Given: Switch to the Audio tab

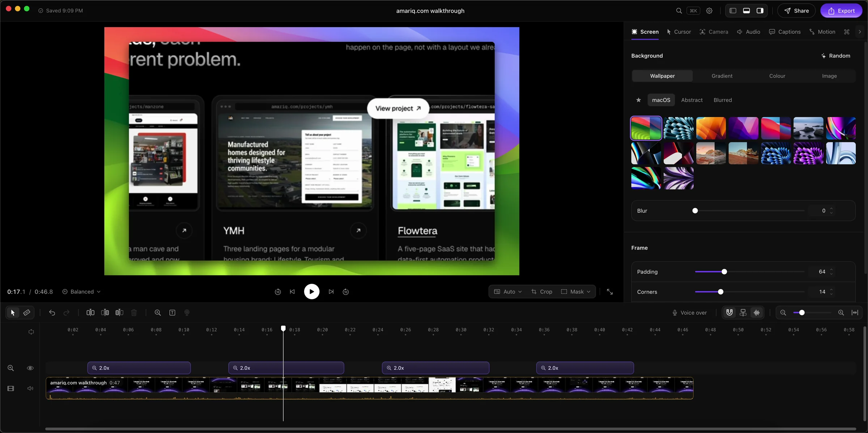Looking at the screenshot, I should pos(749,32).
